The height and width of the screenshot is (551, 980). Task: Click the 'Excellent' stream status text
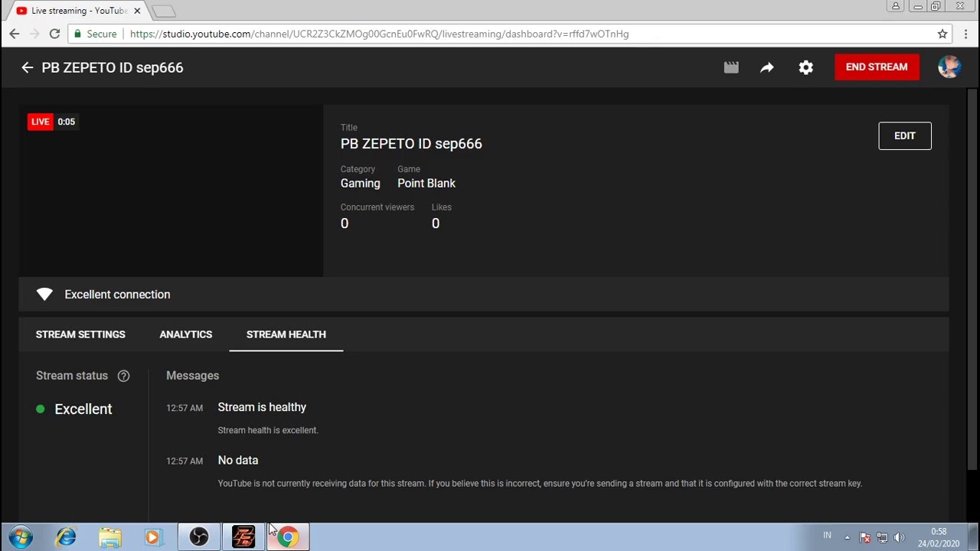coord(83,409)
